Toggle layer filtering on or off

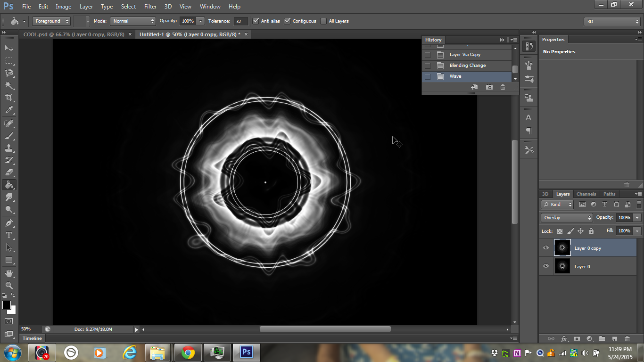tap(639, 204)
